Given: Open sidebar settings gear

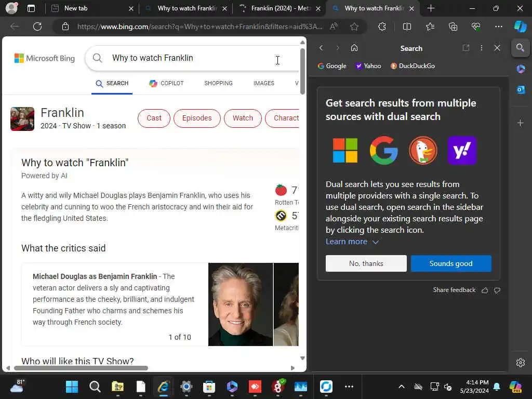Looking at the screenshot, I should pos(521,363).
